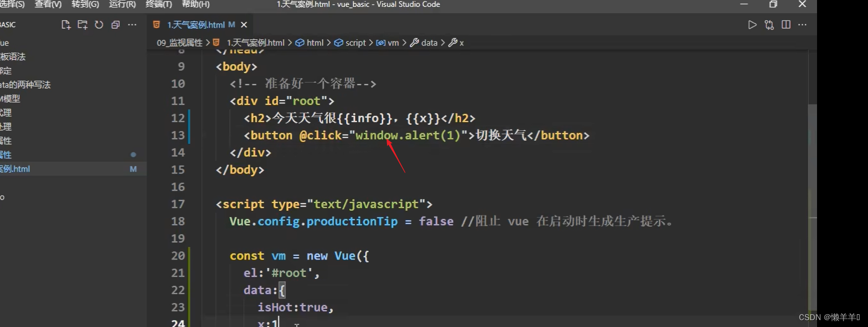The width and height of the screenshot is (868, 327).
Task: Collapse all folders in explorer
Action: (115, 25)
